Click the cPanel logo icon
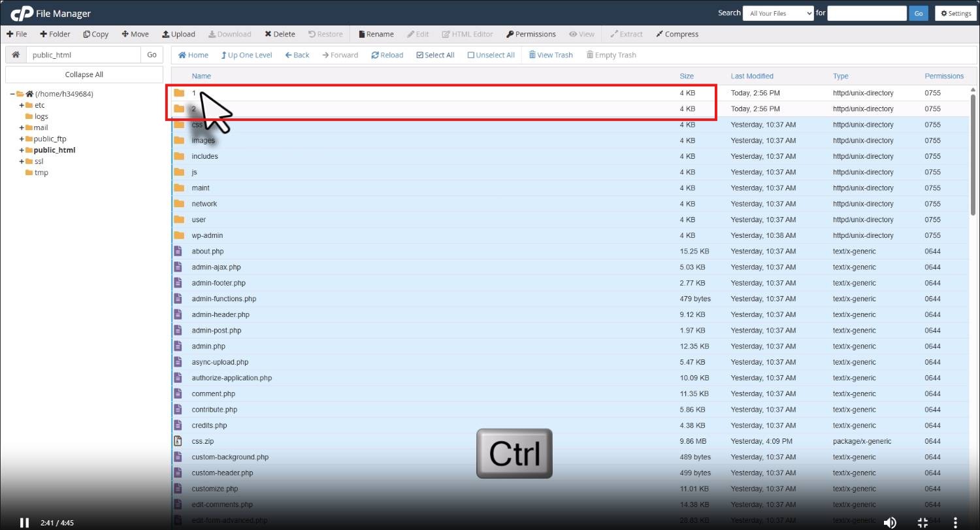 coord(22,13)
